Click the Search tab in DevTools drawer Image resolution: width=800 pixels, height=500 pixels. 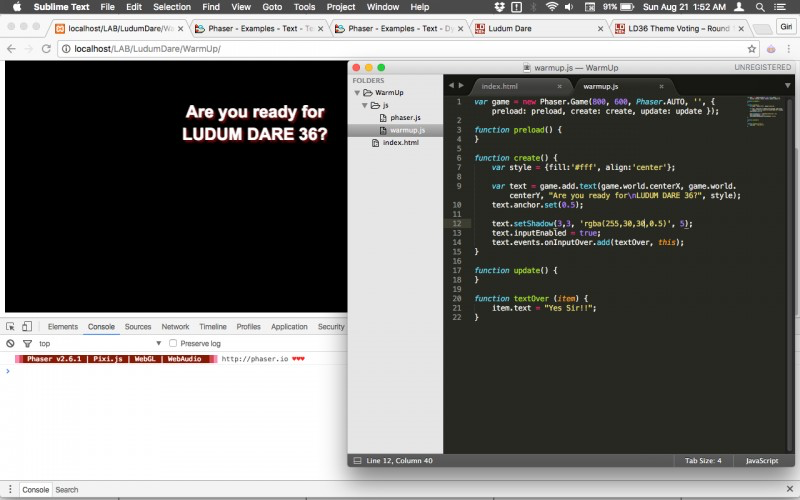(x=67, y=490)
